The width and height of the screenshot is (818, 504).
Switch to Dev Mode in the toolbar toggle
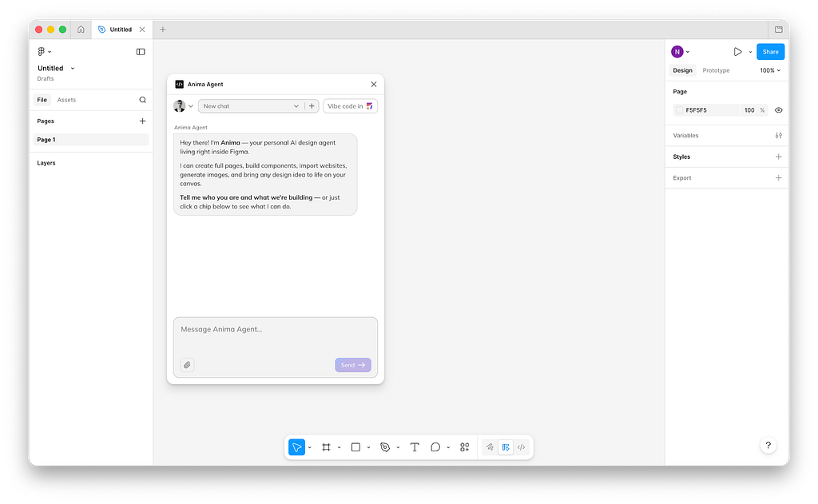[x=521, y=447]
